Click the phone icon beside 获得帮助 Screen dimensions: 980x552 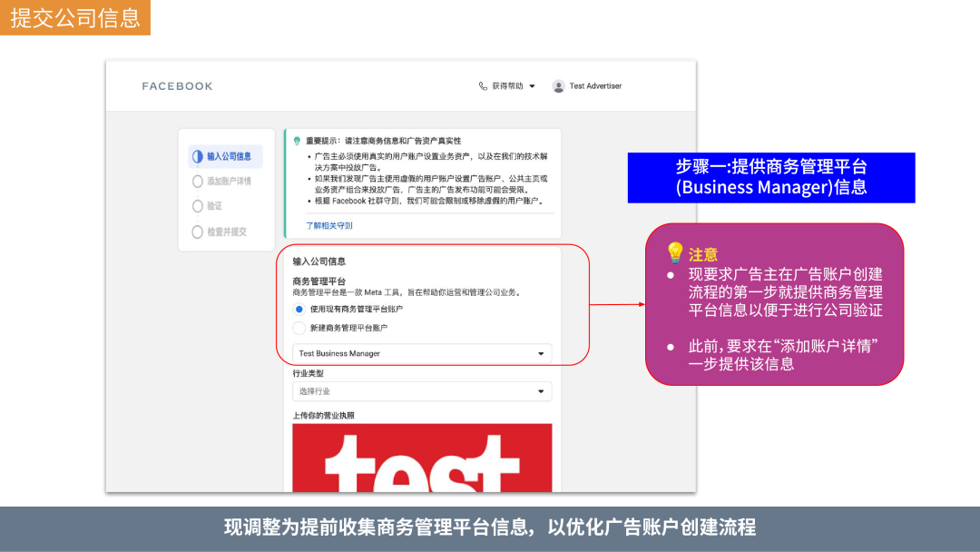tap(483, 86)
